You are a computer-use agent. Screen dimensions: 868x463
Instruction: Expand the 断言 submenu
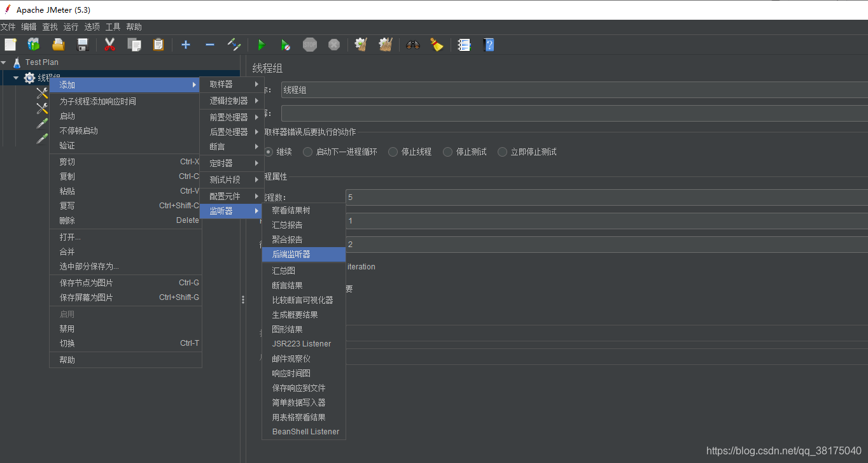[232, 146]
